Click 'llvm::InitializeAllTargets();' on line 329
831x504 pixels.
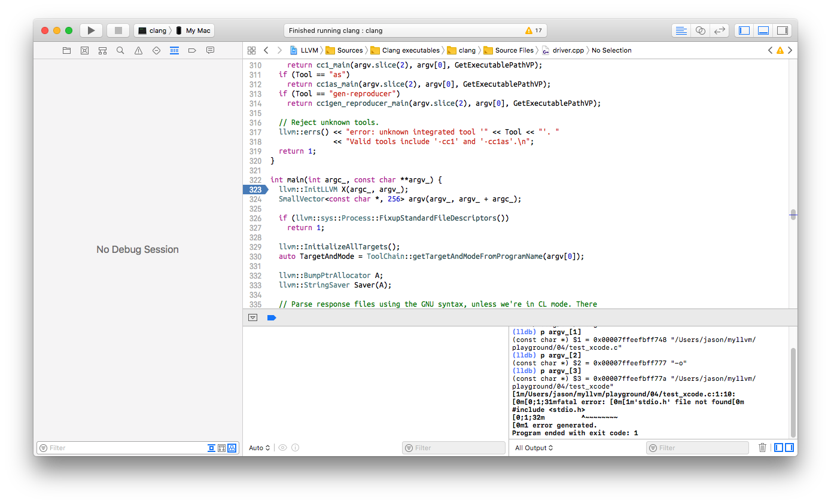pos(339,247)
